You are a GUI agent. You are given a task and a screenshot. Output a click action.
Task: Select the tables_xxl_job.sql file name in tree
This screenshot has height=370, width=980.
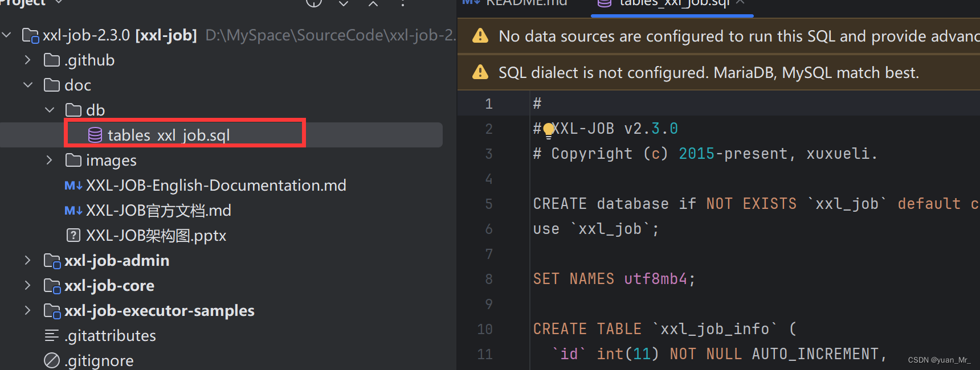[x=169, y=135]
